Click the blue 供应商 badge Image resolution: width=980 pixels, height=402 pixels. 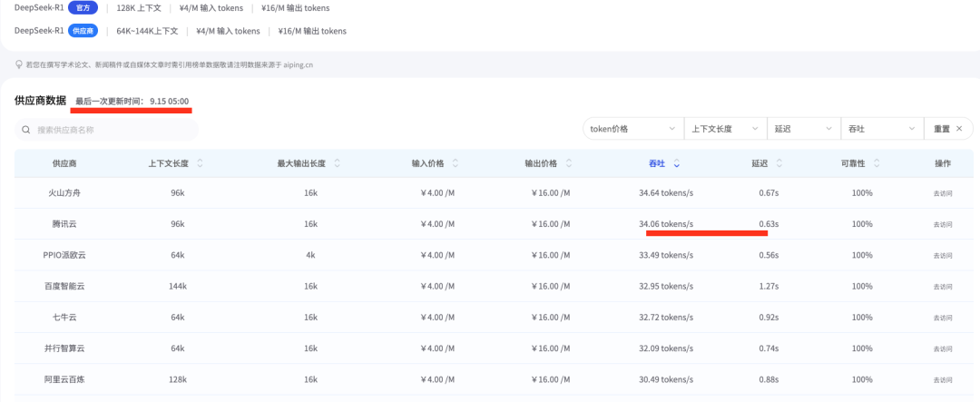[83, 31]
